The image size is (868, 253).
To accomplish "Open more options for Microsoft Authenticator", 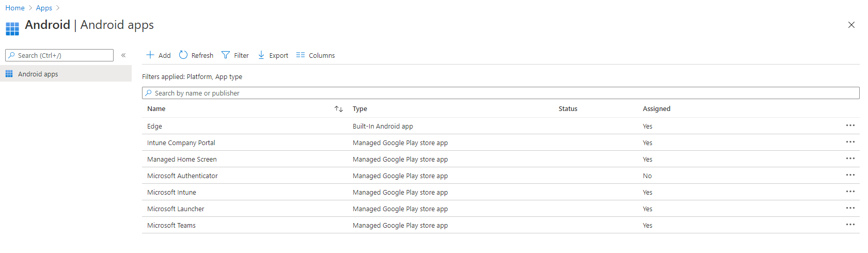I will pyautogui.click(x=850, y=175).
